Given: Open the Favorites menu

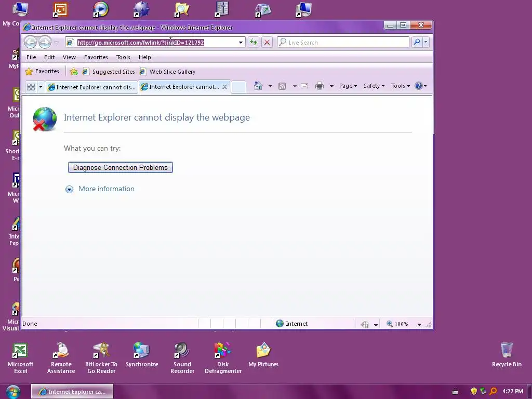Looking at the screenshot, I should click(96, 57).
